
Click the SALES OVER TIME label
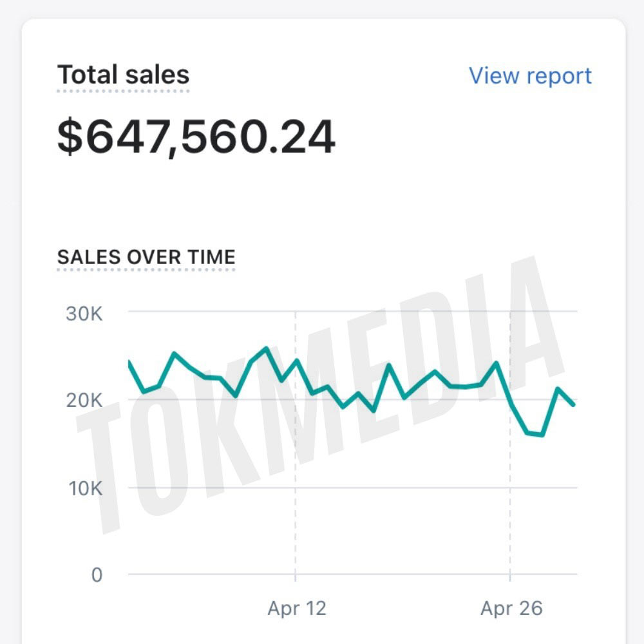click(146, 256)
